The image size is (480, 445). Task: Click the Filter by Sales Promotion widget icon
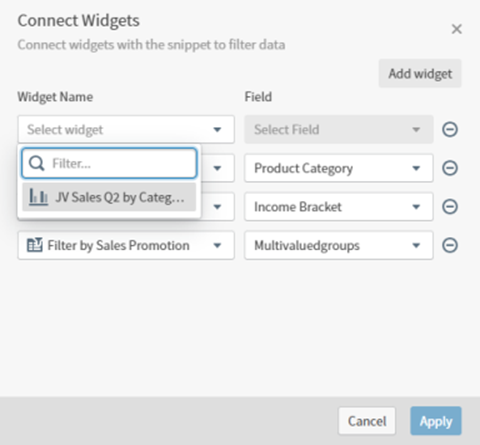34,245
